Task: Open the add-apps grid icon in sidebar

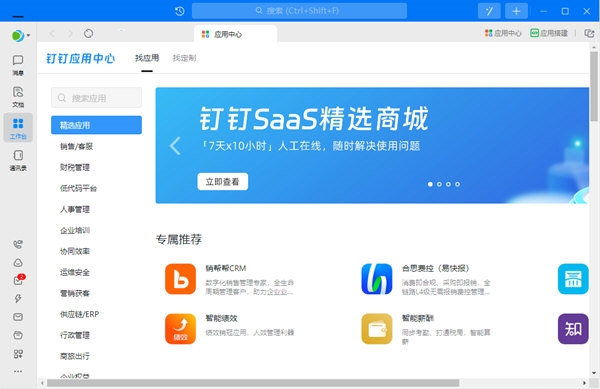Action: (18, 353)
